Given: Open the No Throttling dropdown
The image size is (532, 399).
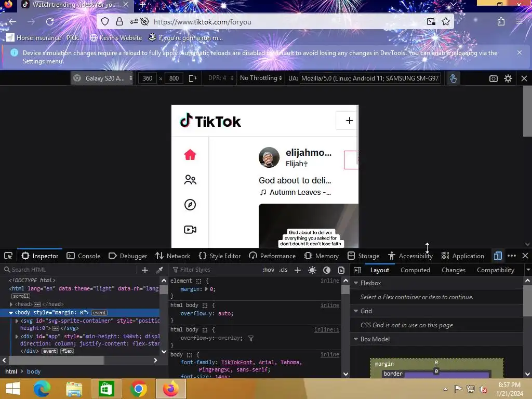Looking at the screenshot, I should pos(261,78).
